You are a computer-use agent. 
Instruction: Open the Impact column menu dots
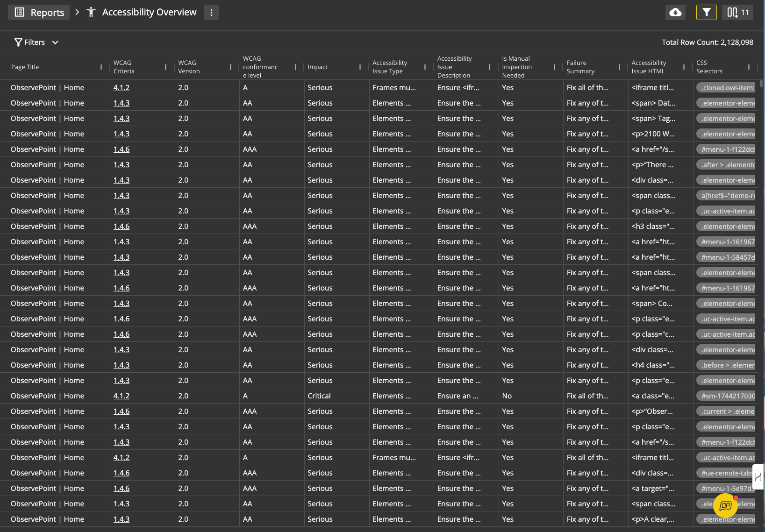[360, 67]
